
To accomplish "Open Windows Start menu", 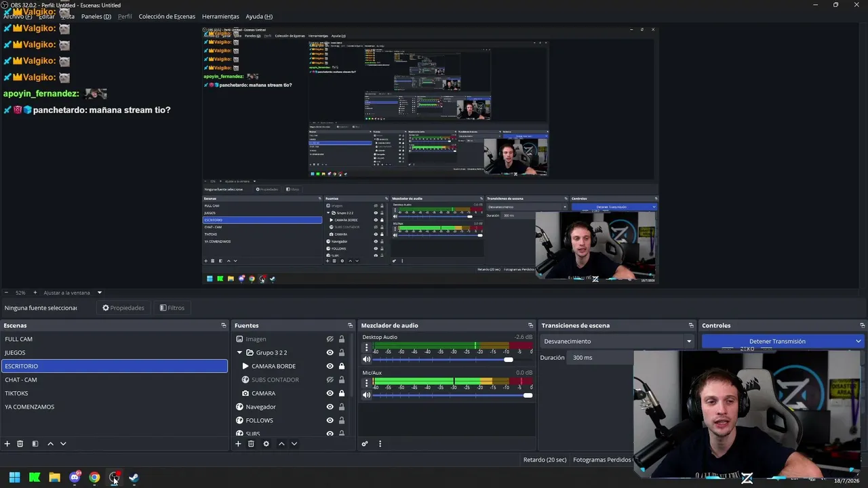I will [x=14, y=477].
